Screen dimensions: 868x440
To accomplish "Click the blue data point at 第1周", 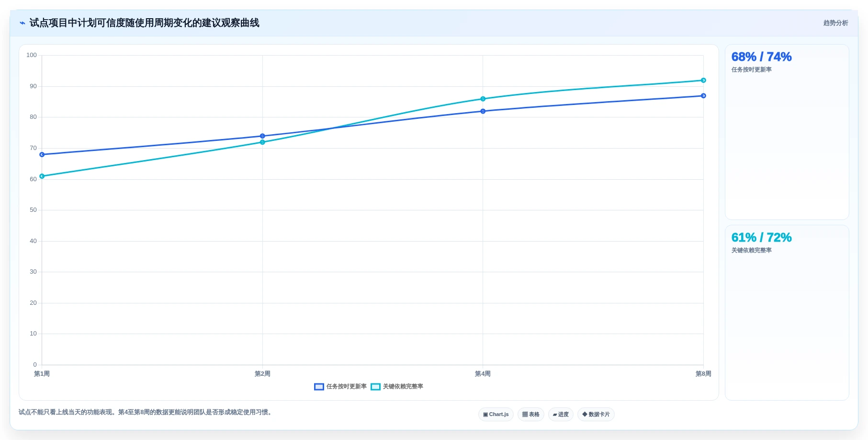I will coord(42,155).
